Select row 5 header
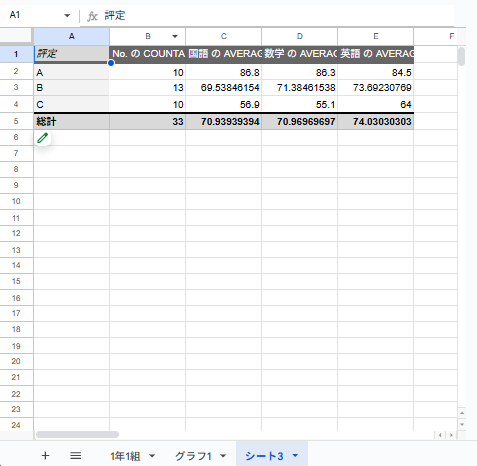The height and width of the screenshot is (466, 477). [16, 121]
